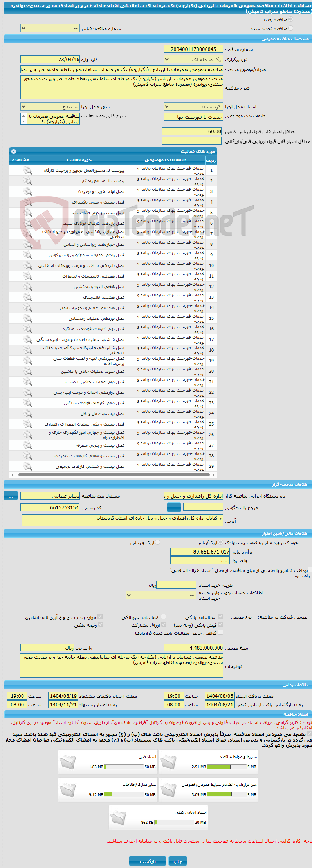Image resolution: width=312 pixels, height=868 pixels.
Task: Collapse the حوزه های فعالیت panel
Action: pos(14,152)
